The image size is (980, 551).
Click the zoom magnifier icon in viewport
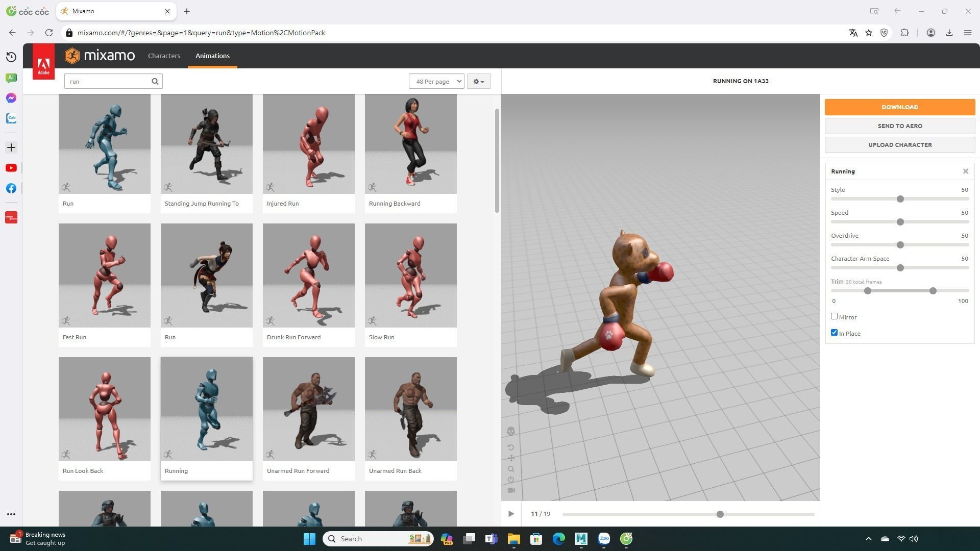(511, 469)
